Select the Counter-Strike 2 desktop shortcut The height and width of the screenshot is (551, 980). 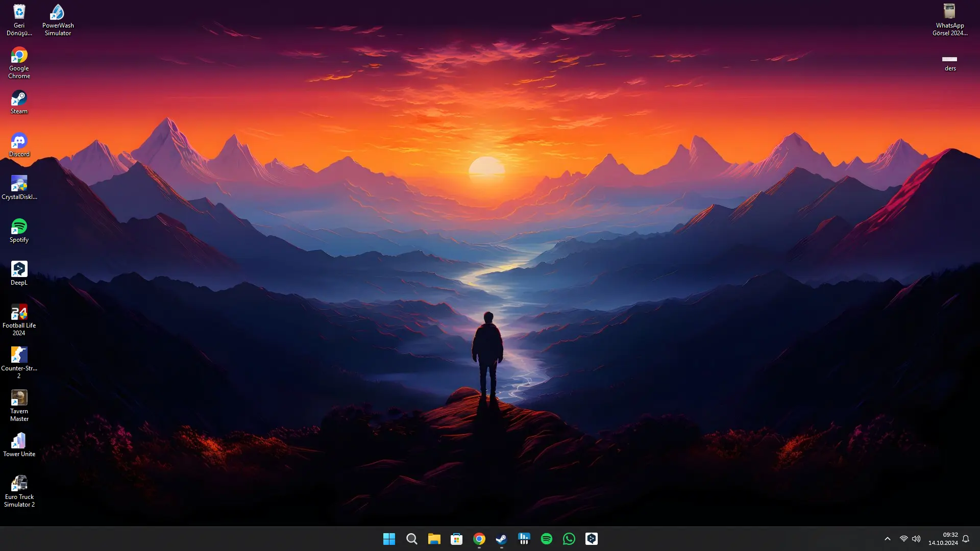(x=19, y=363)
